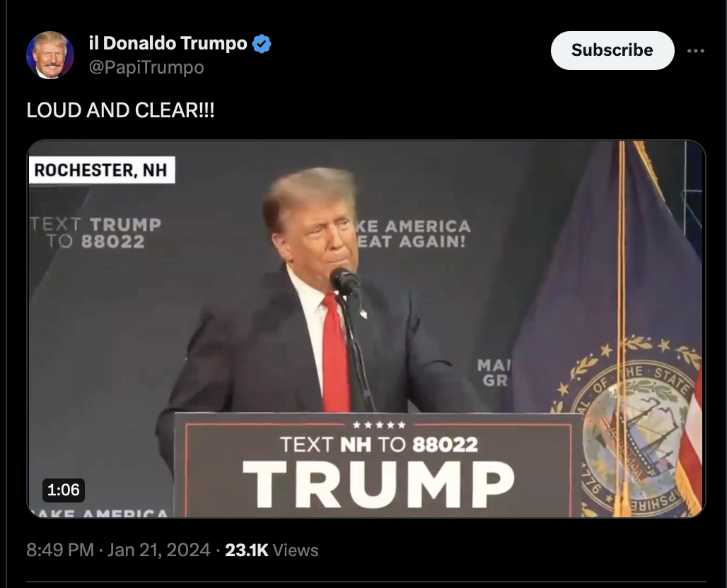727x588 pixels.
Task: Open the 8:49 PM timestamp link
Action: [60, 550]
